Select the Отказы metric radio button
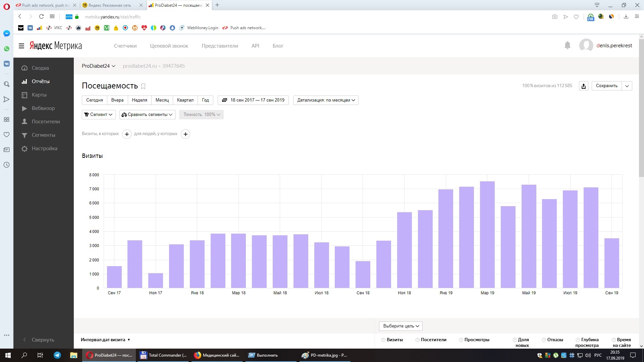Image resolution: width=644 pixels, height=362 pixels. [544, 340]
